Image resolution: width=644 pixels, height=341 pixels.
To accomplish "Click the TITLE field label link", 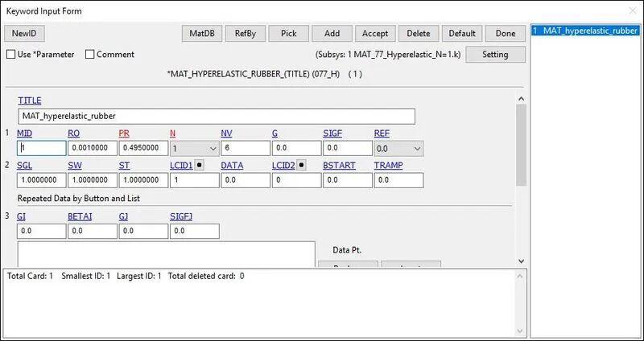I will (x=30, y=101).
